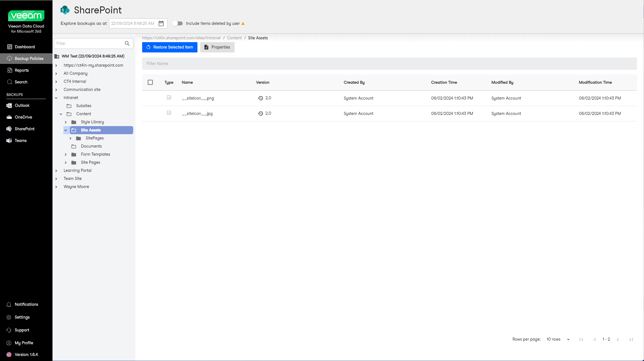Click the Documents folder icon
Image resolution: width=644 pixels, height=361 pixels.
(74, 146)
